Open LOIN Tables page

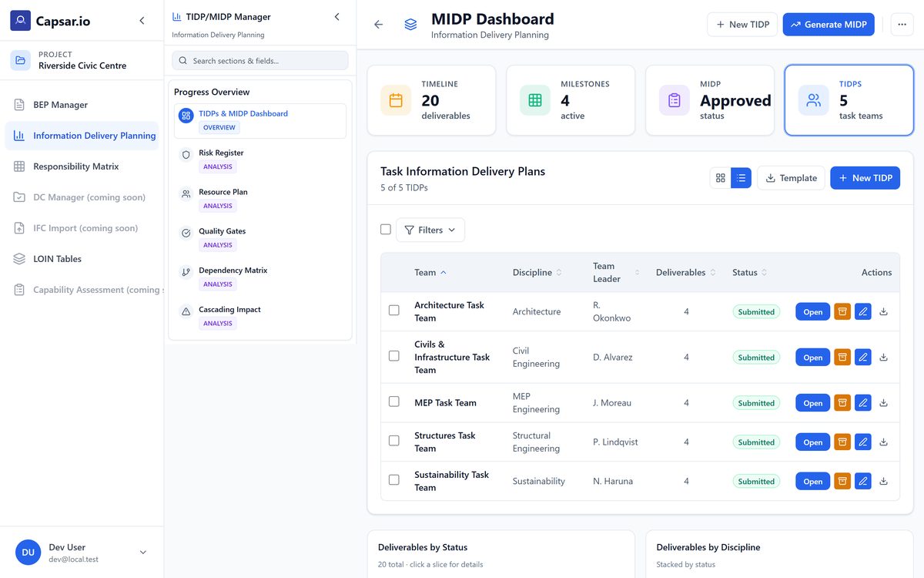pos(82,259)
